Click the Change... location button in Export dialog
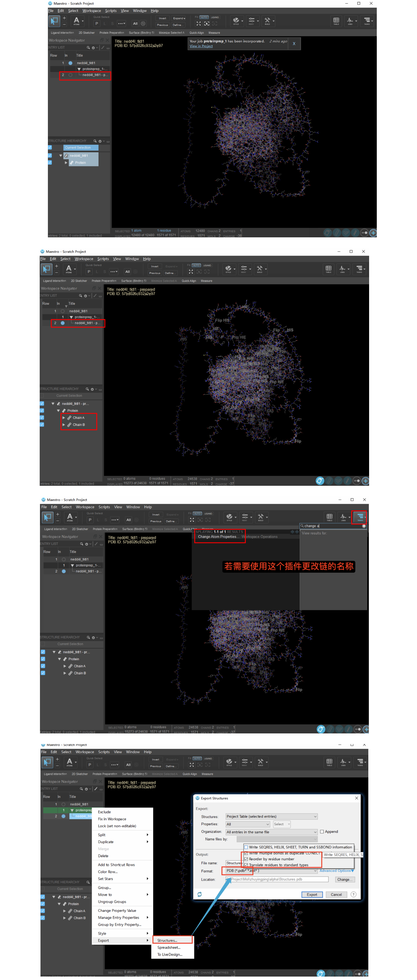The width and height of the screenshot is (417, 980). pos(345,880)
